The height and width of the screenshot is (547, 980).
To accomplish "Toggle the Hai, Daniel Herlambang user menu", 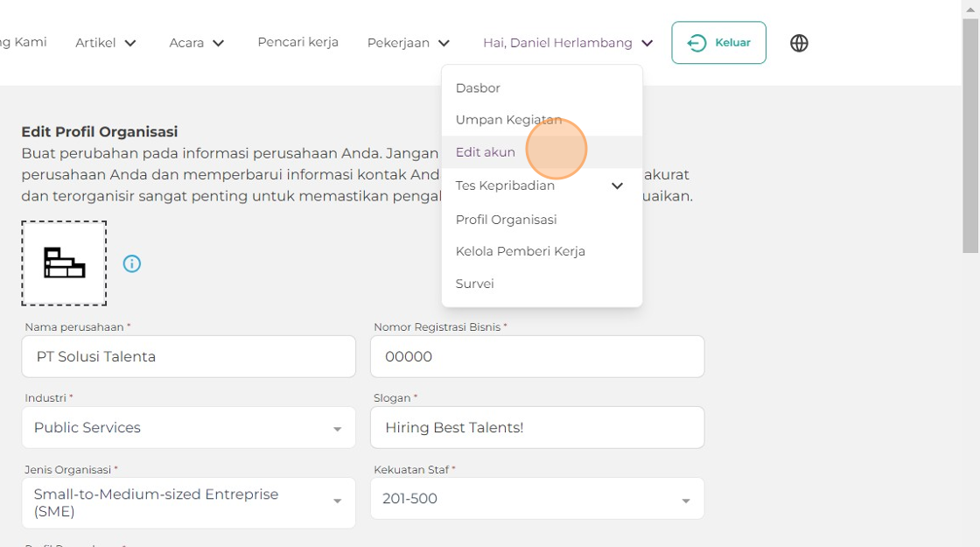I will [568, 43].
